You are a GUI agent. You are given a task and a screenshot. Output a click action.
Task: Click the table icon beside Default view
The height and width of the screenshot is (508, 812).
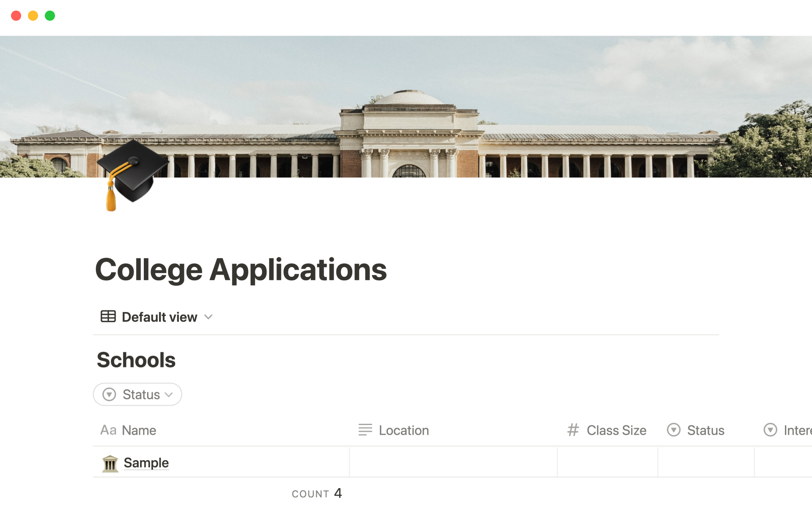pos(108,316)
